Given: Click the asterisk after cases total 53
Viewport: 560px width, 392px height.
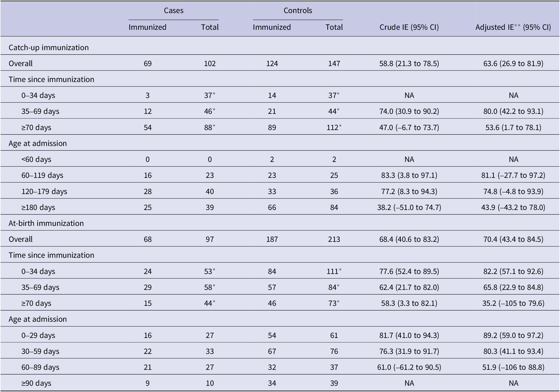Looking at the screenshot, I should point(214,270).
